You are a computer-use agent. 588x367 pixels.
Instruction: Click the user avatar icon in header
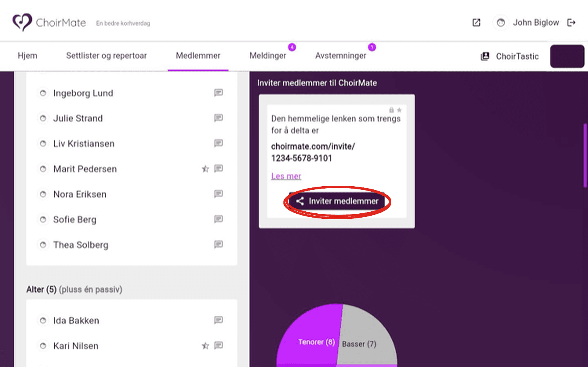pos(501,23)
